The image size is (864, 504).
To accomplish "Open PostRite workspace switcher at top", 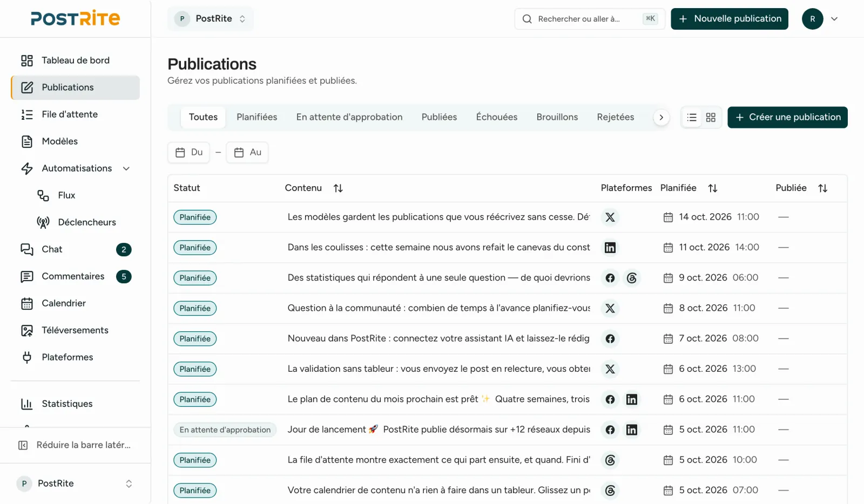I will [x=211, y=19].
